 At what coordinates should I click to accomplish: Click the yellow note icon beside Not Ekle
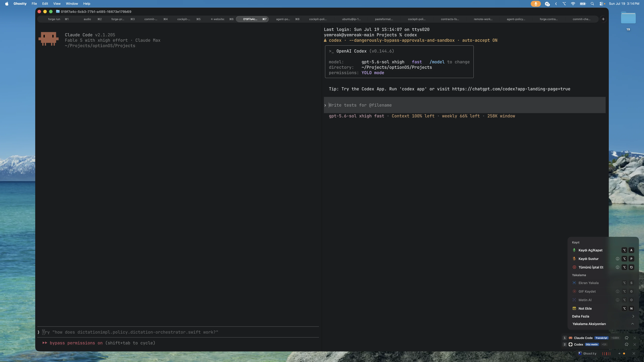coord(574,308)
